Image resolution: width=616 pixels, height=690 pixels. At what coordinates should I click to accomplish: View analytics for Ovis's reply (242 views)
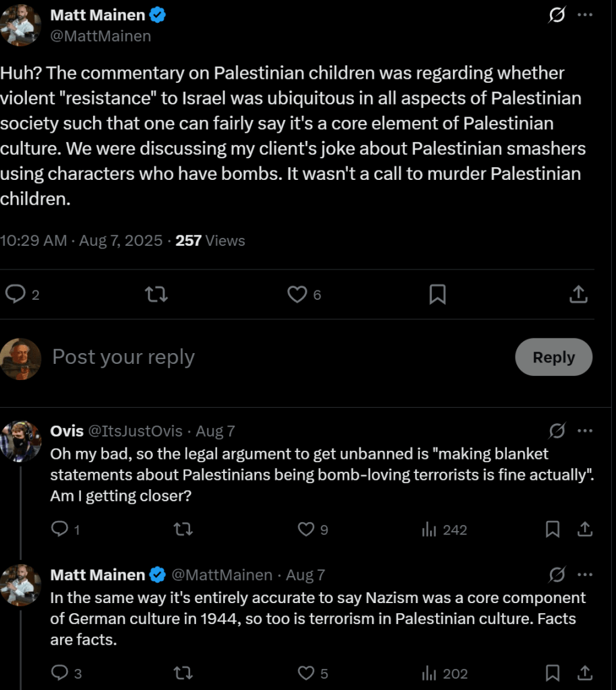[x=444, y=530]
